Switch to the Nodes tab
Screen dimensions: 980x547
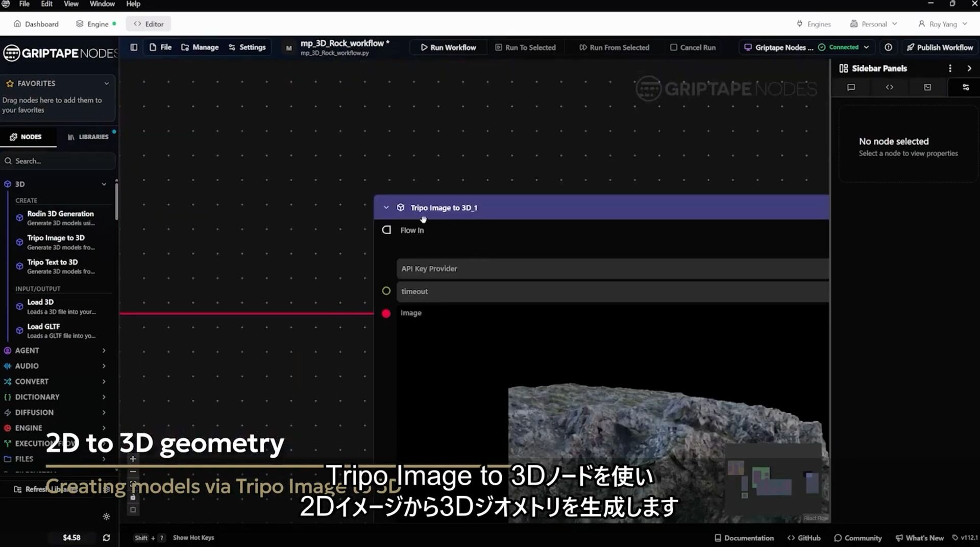pos(28,137)
